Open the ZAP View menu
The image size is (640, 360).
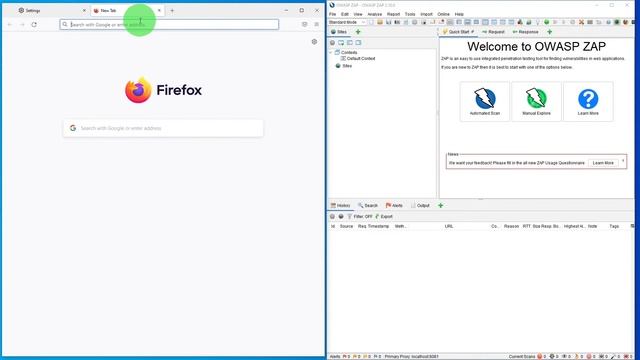pyautogui.click(x=358, y=14)
